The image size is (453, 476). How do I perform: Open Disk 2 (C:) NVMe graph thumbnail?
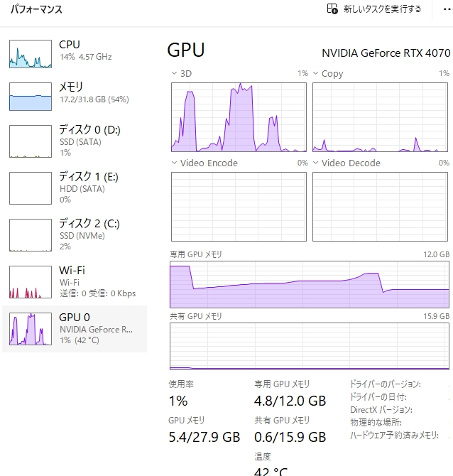[x=31, y=234]
